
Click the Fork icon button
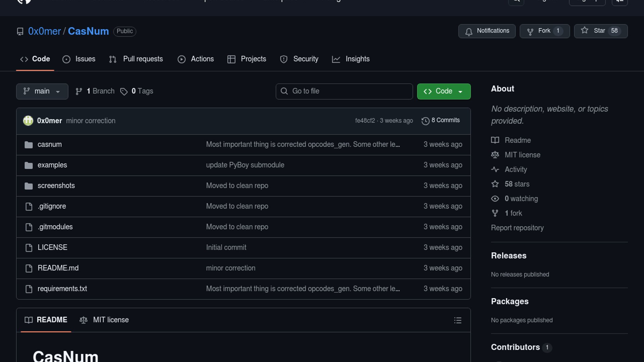pos(530,31)
